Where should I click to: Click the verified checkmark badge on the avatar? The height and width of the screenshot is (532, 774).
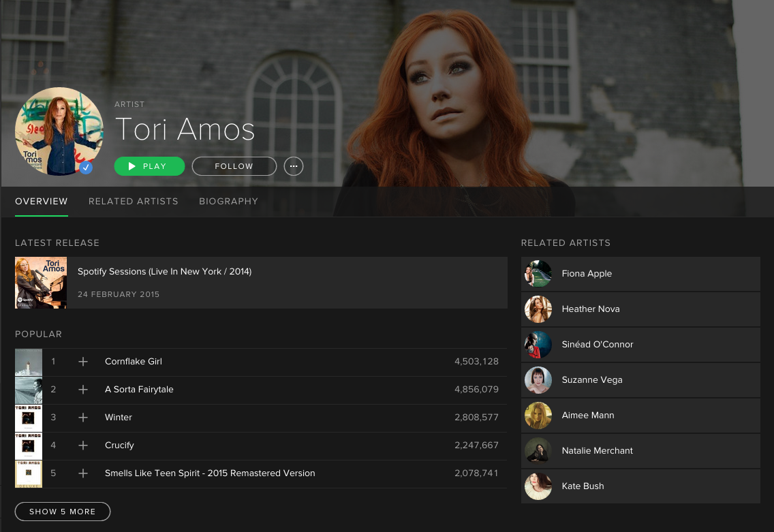pyautogui.click(x=86, y=168)
